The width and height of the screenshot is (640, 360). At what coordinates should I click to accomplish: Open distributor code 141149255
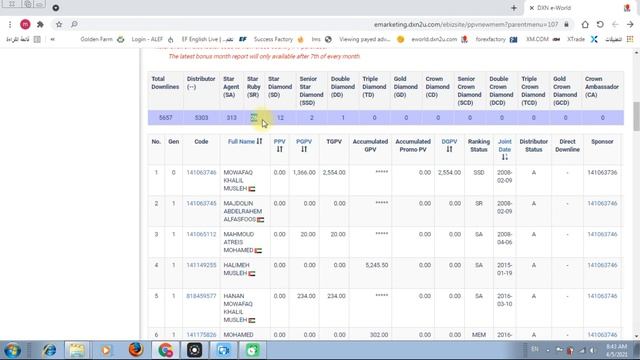pyautogui.click(x=201, y=265)
